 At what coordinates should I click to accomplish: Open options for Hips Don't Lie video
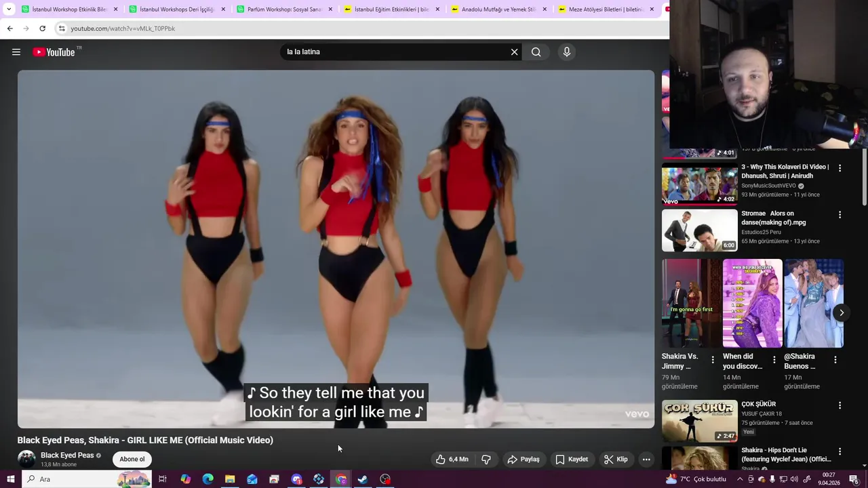(840, 451)
